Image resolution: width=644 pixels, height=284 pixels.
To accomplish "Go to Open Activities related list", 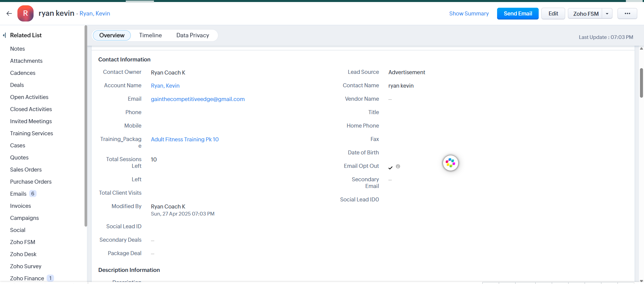I will point(29,97).
